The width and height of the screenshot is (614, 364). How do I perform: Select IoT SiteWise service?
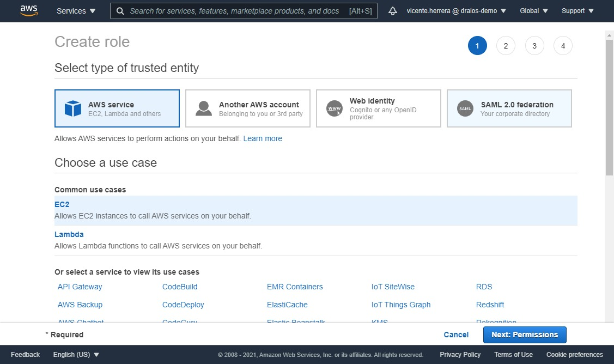click(393, 287)
